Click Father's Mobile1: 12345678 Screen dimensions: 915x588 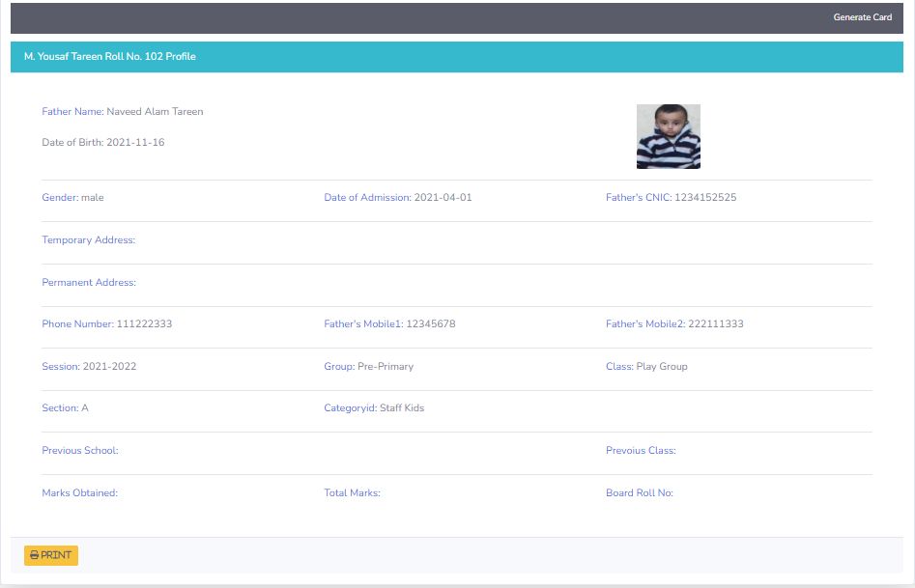[389, 324]
